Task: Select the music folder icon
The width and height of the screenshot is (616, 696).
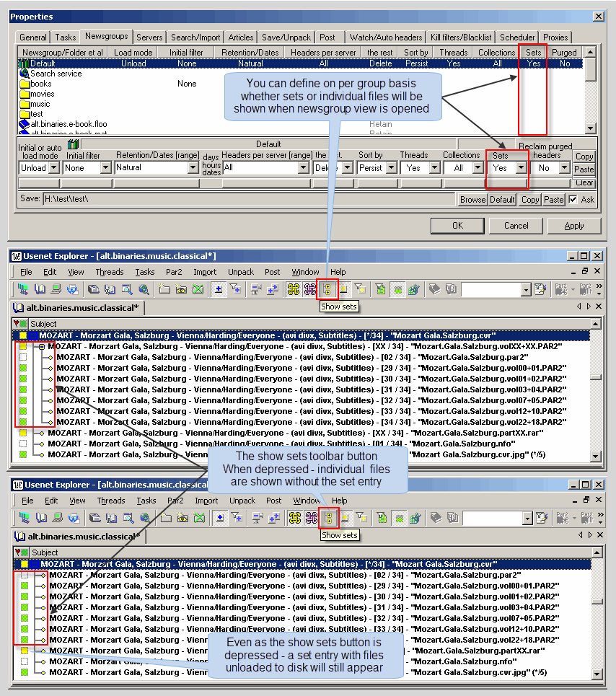Action: [24, 104]
